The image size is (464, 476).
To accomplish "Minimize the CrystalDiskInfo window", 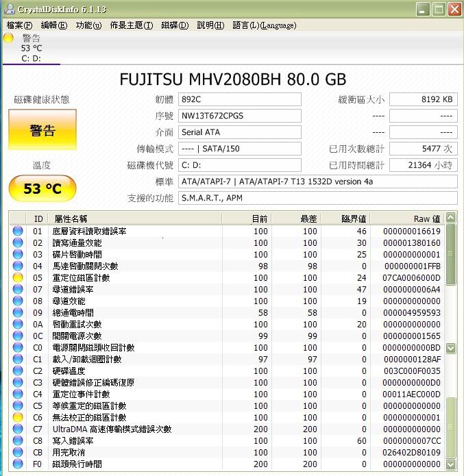I will [422, 10].
